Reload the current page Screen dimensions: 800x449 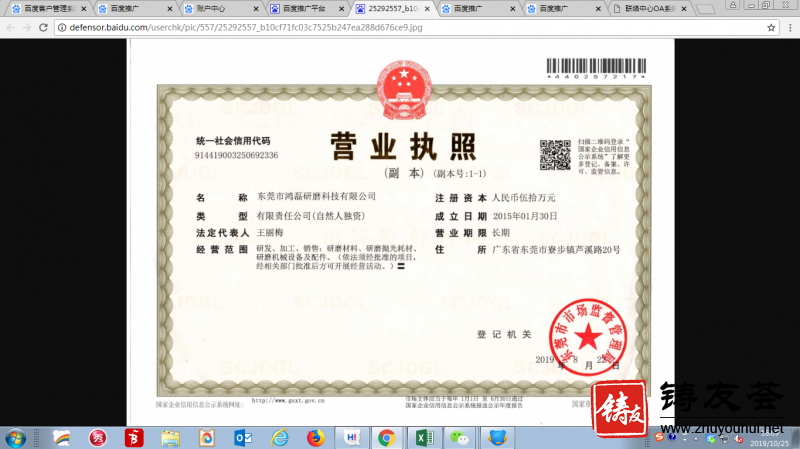click(43, 28)
